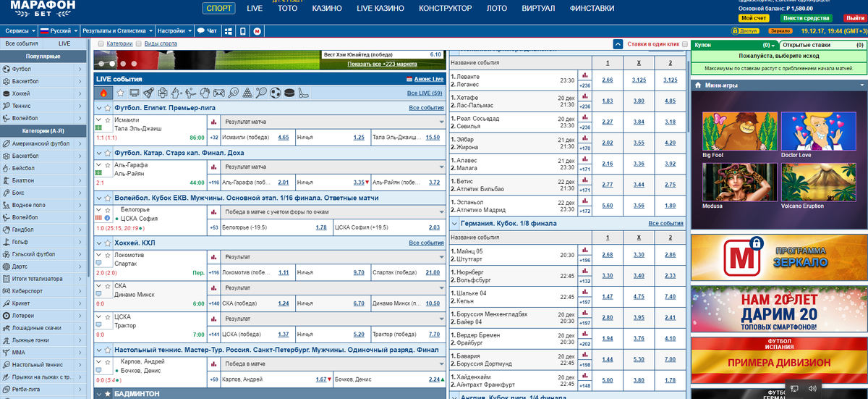Image resolution: width=868 pixels, height=399 pixels.
Task: Click the home icon in Мини-игры header
Action: point(698,85)
